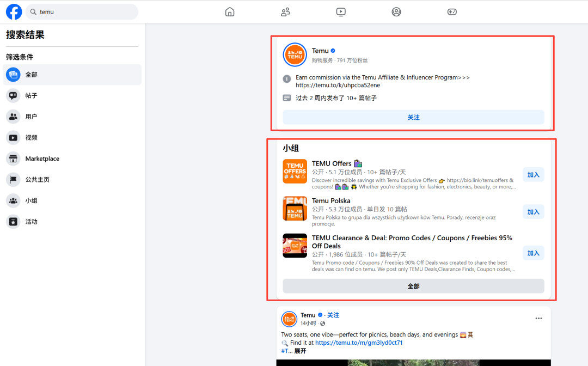This screenshot has height=366, width=588.
Task: Open the Gaming icon in top navigation
Action: 451,11
